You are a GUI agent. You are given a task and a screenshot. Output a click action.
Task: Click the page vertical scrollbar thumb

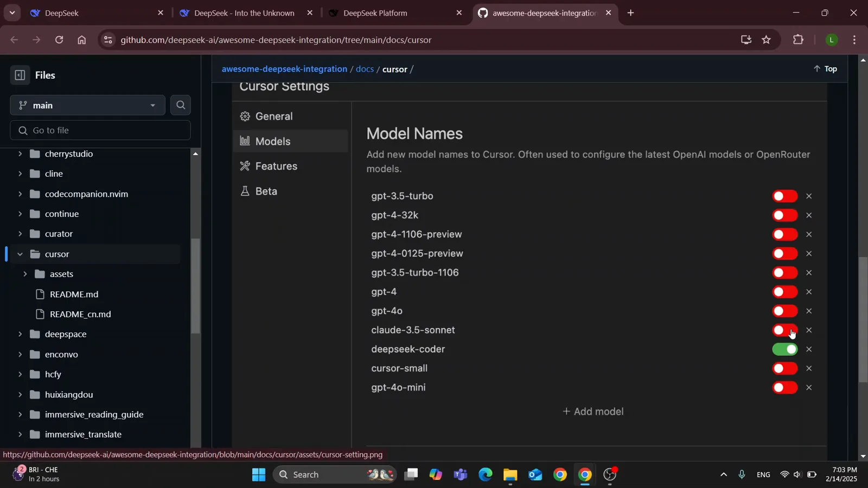point(863,319)
